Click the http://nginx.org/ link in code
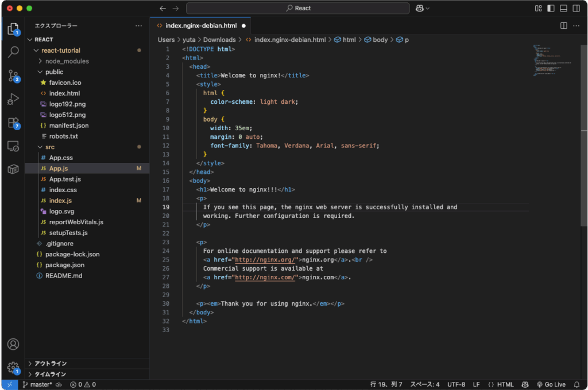 tap(265, 260)
